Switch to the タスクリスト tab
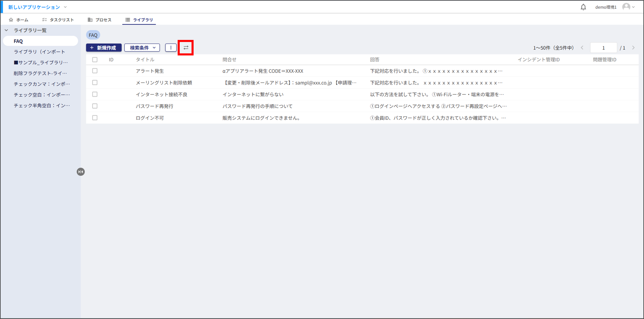 pos(58,19)
